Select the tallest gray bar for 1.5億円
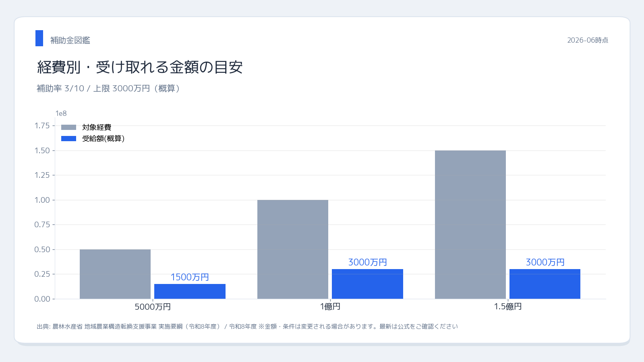The image size is (644, 362). (470, 224)
